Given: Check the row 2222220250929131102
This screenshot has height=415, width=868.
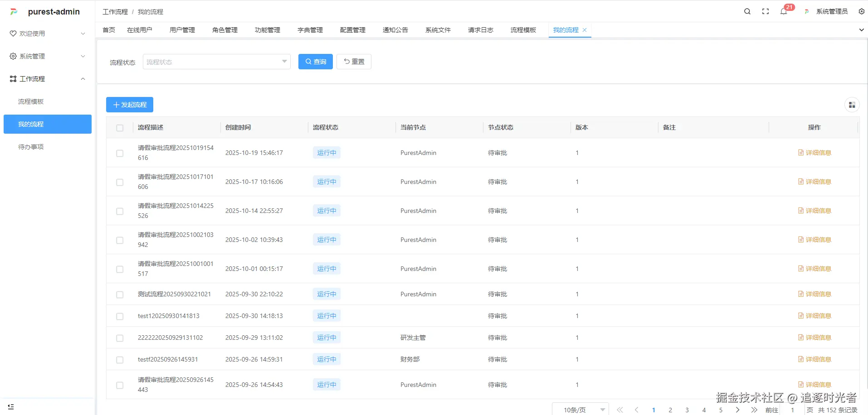Looking at the screenshot, I should point(120,338).
